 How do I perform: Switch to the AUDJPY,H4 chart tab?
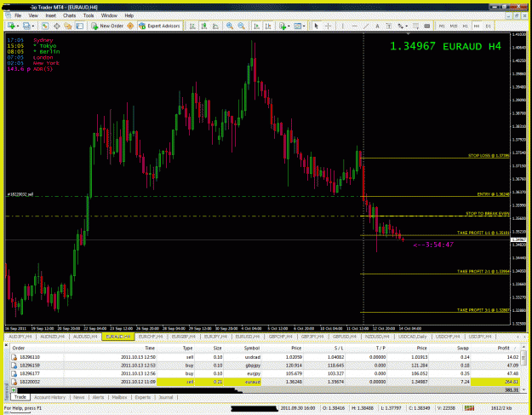(20, 337)
